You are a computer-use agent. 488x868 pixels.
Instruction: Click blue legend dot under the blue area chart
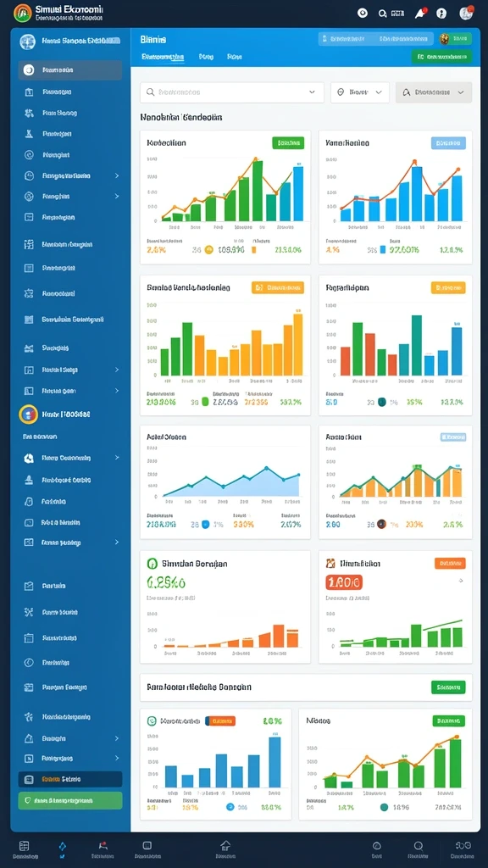click(206, 524)
